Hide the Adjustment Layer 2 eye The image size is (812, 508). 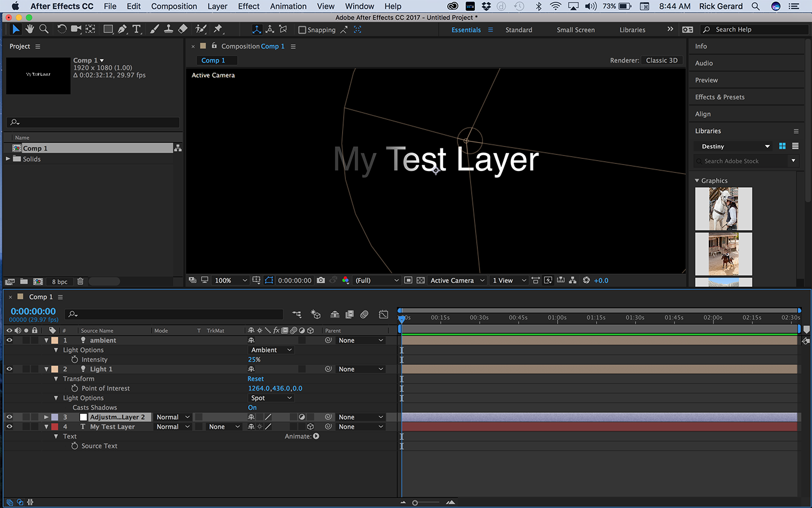point(9,417)
